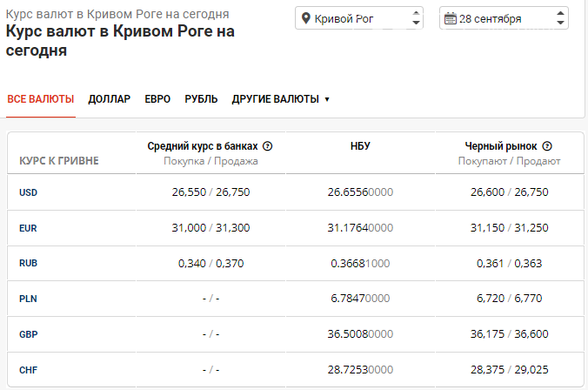Click the USD currency row label

[x=29, y=192]
